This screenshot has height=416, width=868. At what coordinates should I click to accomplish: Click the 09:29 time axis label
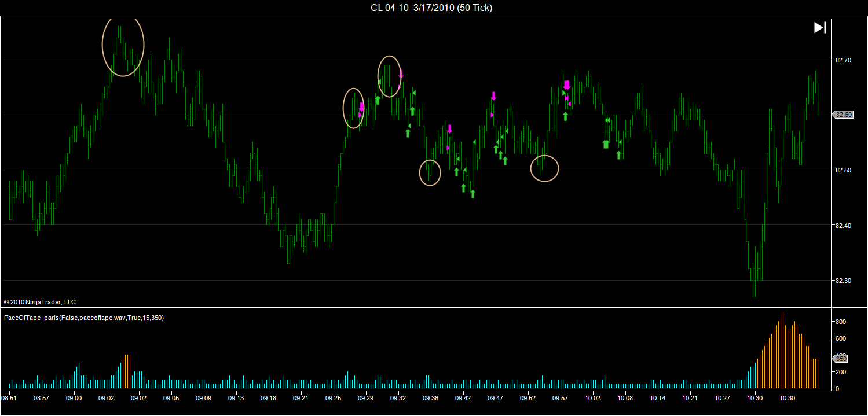(366, 398)
